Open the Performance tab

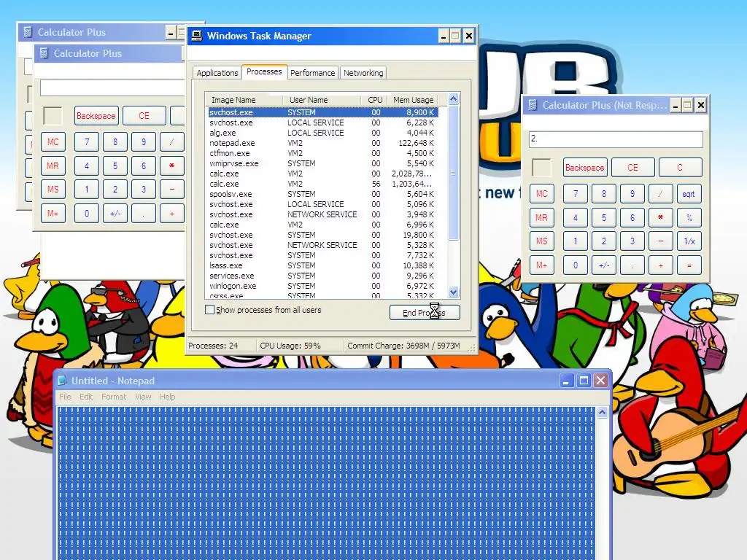(x=312, y=73)
